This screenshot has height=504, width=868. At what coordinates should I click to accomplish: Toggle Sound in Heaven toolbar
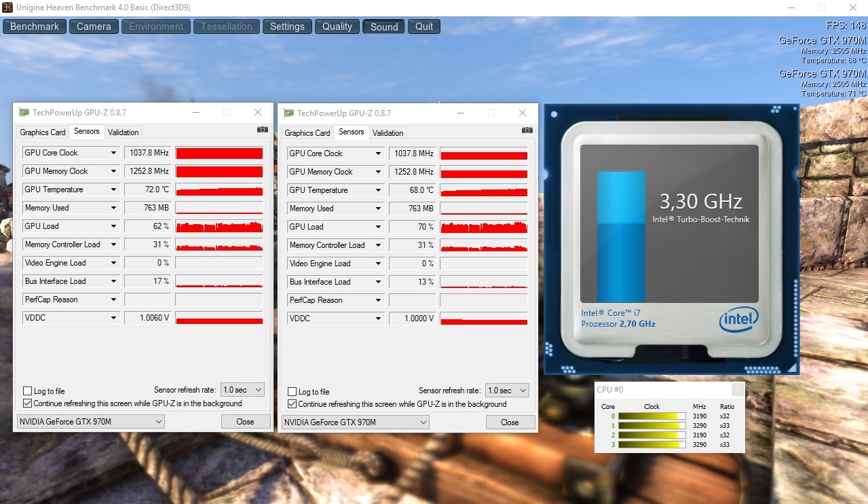coord(384,26)
